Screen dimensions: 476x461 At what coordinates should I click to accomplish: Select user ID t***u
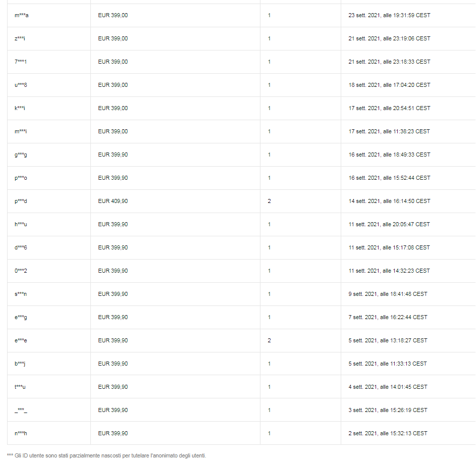click(x=20, y=387)
